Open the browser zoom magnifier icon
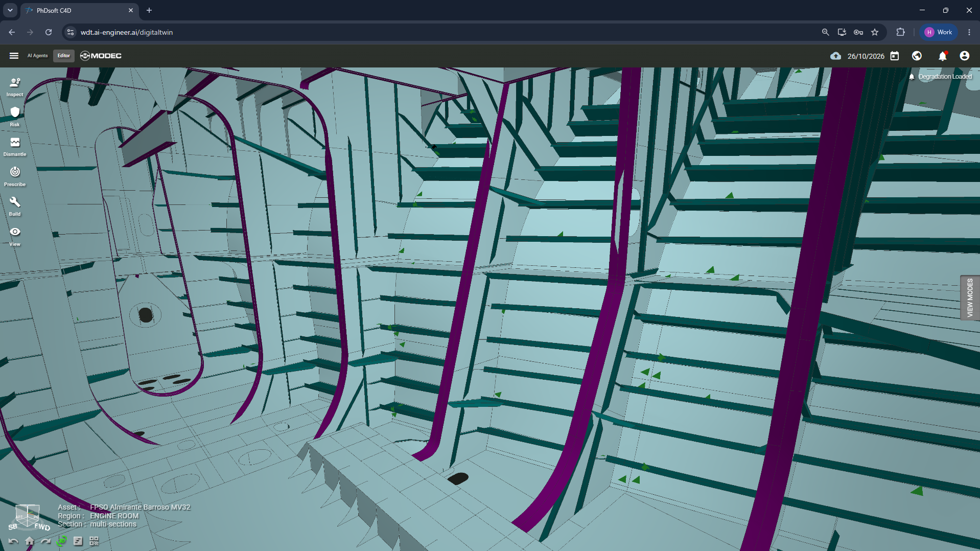 (825, 32)
